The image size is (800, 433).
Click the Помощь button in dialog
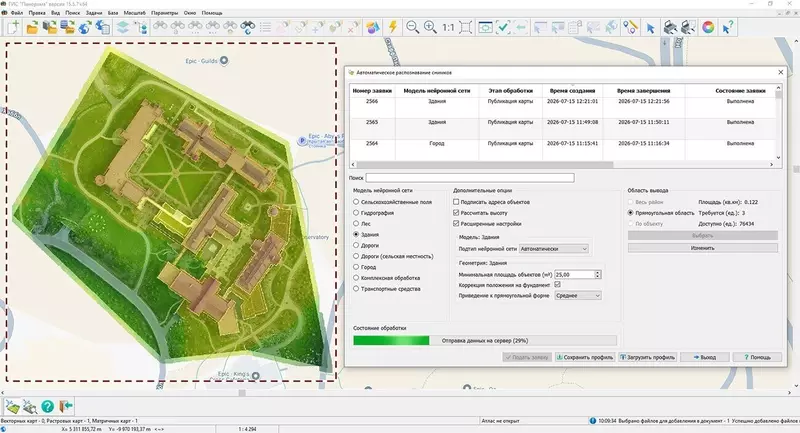click(757, 357)
